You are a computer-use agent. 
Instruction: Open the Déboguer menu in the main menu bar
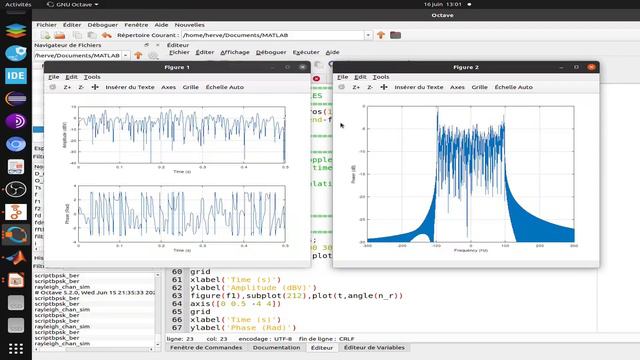(102, 25)
